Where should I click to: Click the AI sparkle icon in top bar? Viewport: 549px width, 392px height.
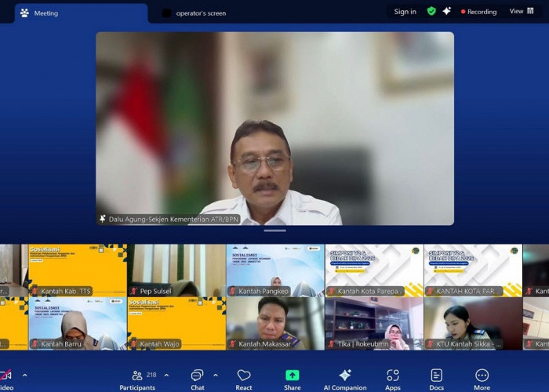(447, 12)
